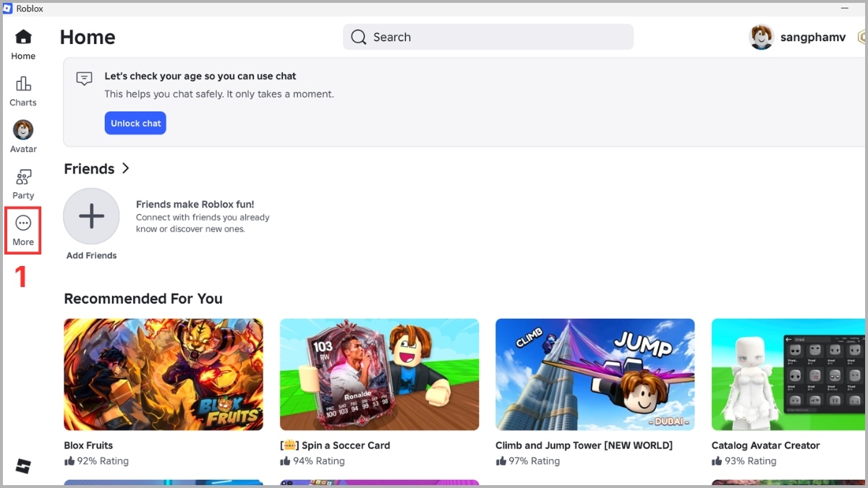The width and height of the screenshot is (868, 488).
Task: Open the Spin a Soccer Card thumbnail
Action: click(x=379, y=374)
